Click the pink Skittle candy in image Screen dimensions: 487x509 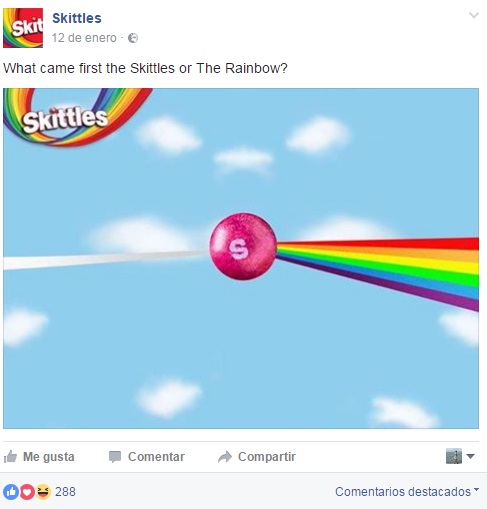pos(243,247)
